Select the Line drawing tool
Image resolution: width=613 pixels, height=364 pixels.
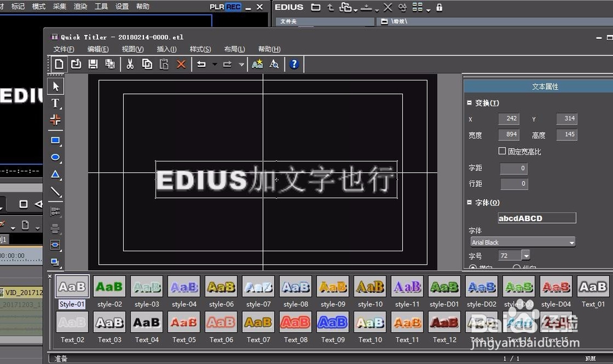pyautogui.click(x=56, y=192)
